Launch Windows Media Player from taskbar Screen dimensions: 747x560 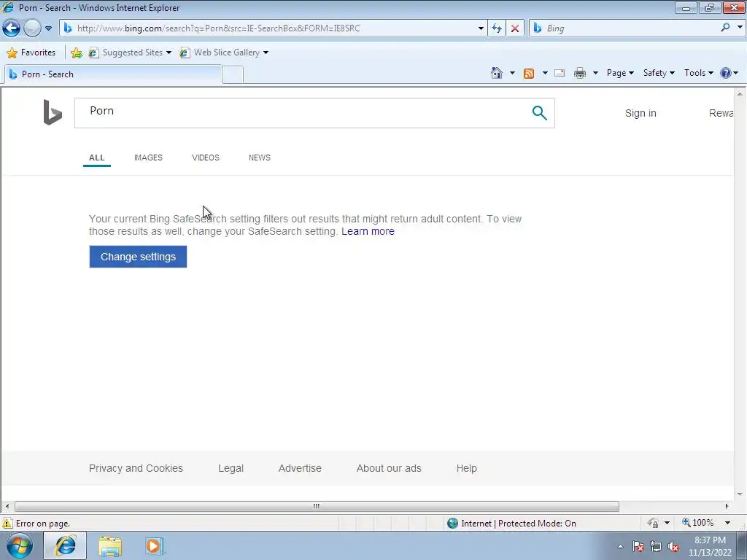pos(154,546)
